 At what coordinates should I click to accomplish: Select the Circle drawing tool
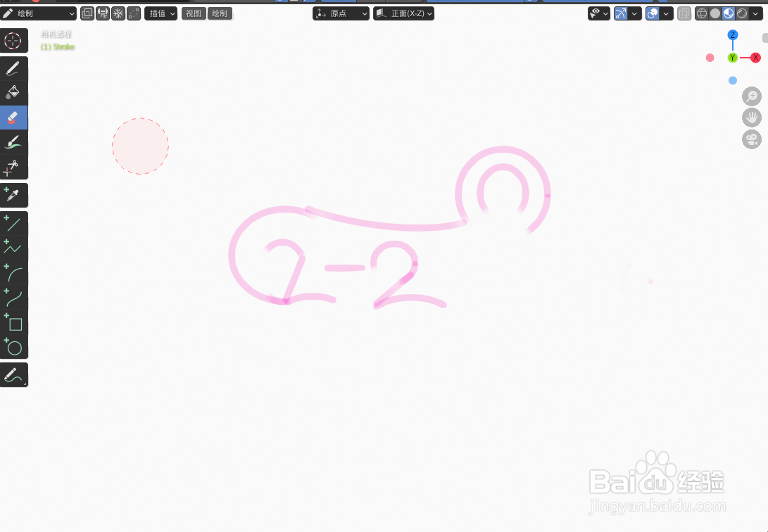13,347
